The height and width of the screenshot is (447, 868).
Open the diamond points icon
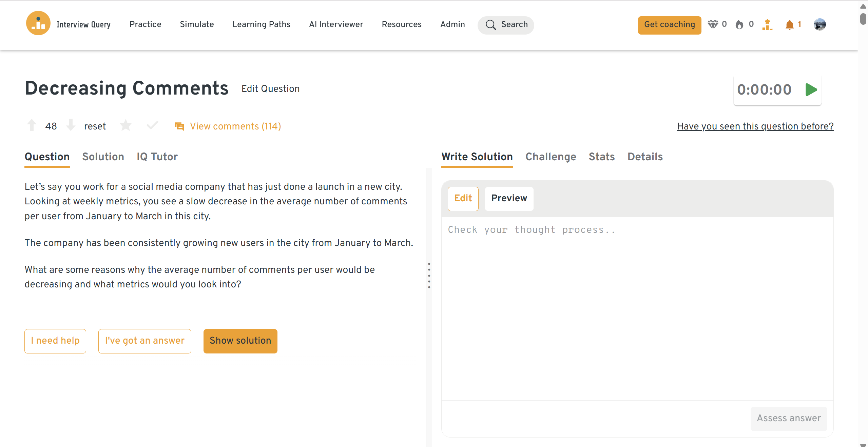(713, 24)
